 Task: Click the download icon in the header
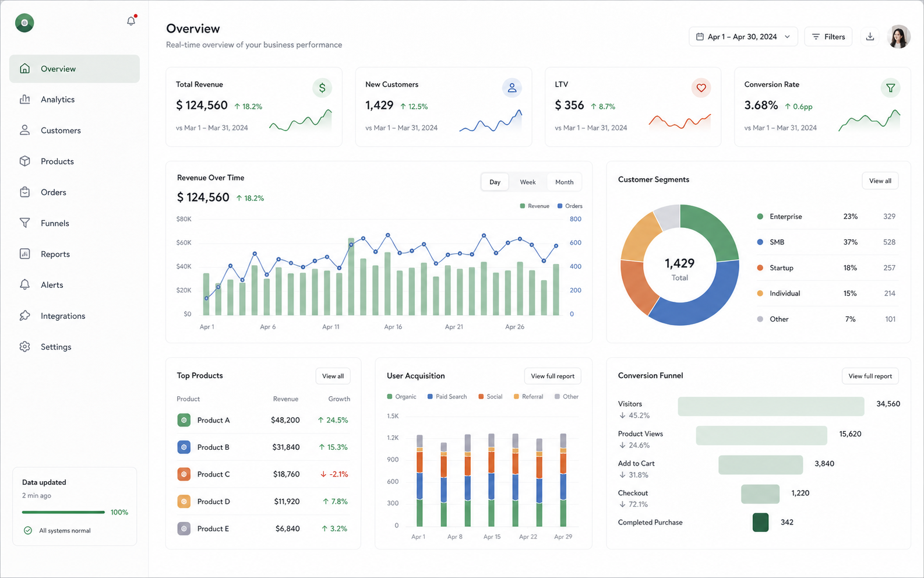pos(870,37)
